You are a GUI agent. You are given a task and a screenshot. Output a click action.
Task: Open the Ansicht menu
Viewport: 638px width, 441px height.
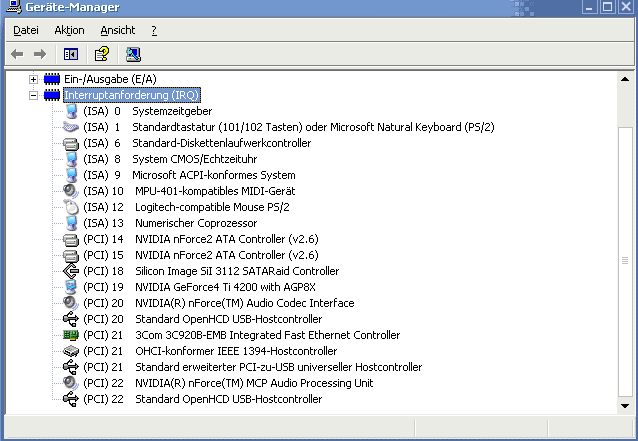point(118,30)
